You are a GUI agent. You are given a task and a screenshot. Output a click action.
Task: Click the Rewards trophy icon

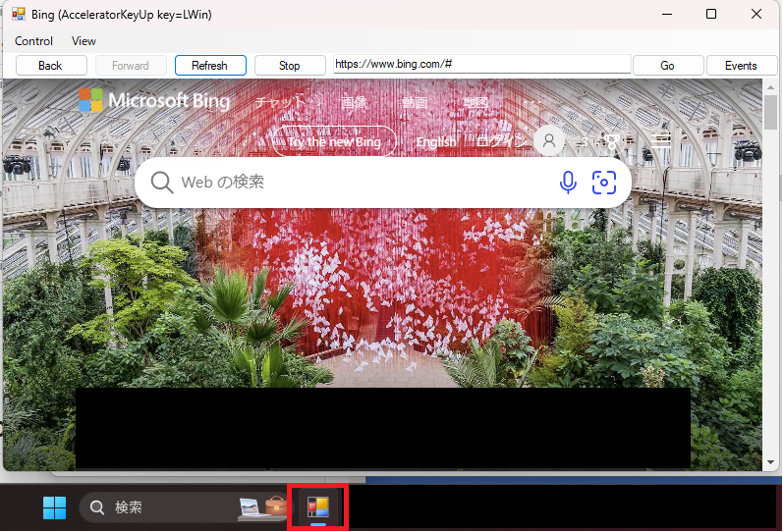tap(612, 141)
